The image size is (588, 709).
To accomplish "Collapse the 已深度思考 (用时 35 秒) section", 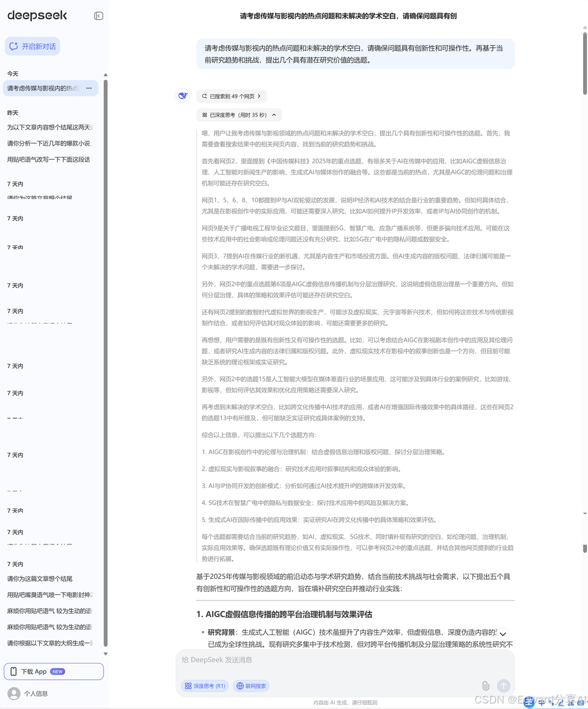I will [x=239, y=115].
